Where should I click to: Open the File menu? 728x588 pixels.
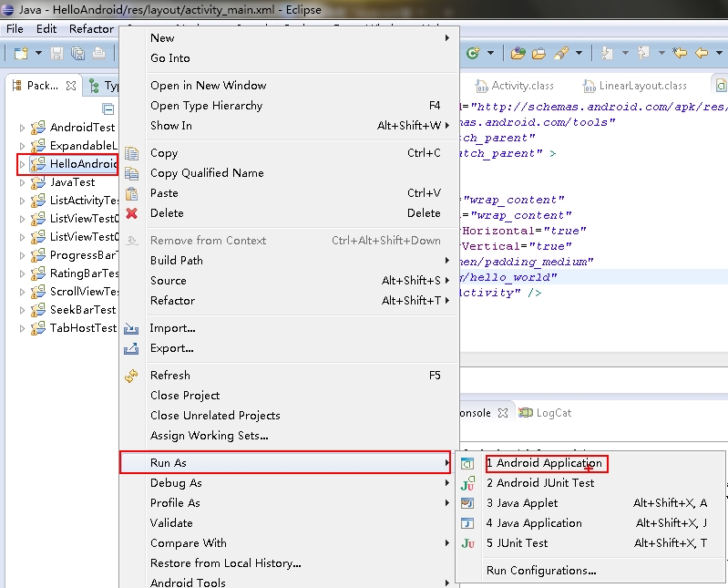[x=15, y=28]
